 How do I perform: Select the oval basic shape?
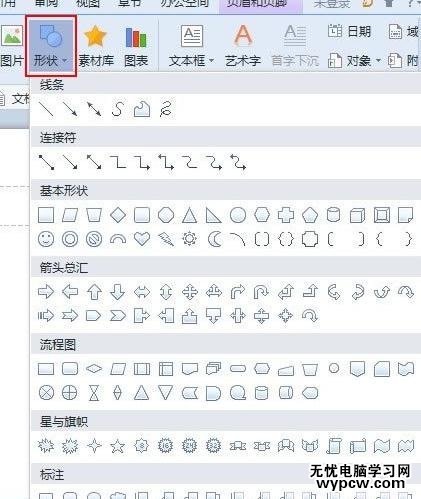(238, 215)
